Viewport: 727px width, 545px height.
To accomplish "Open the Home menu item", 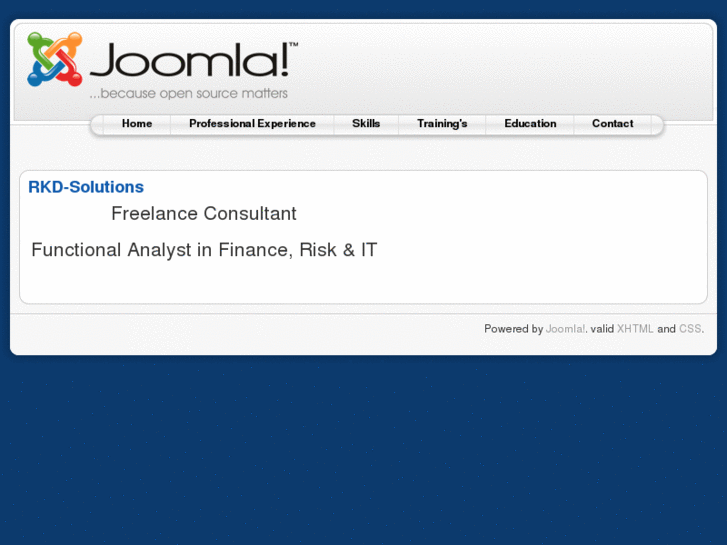I will tap(137, 123).
